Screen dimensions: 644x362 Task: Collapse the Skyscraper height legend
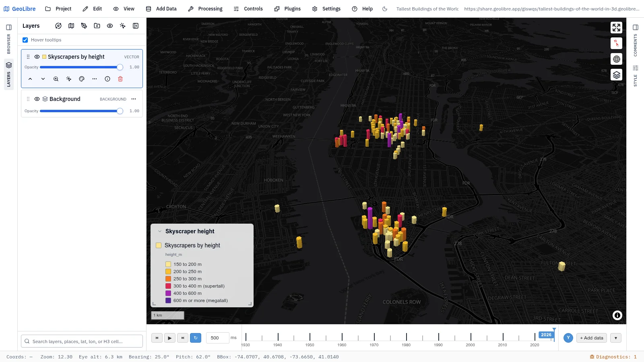(160, 231)
